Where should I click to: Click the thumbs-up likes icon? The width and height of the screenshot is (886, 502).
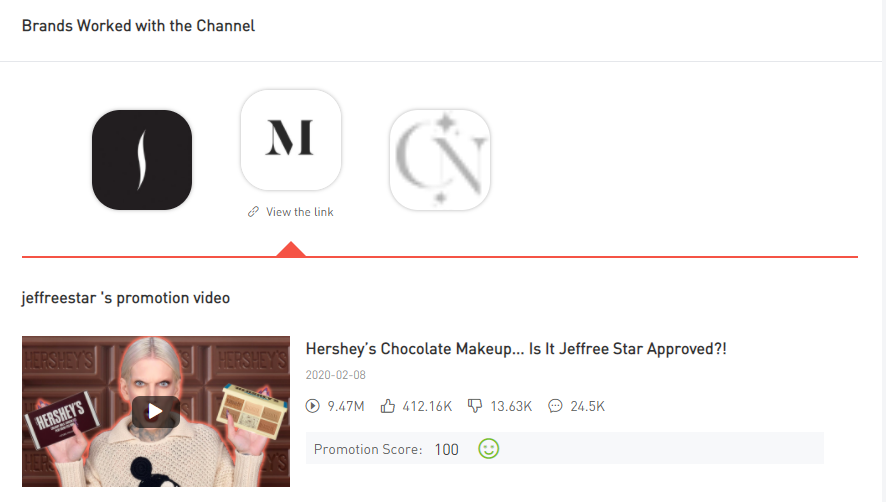tap(388, 406)
